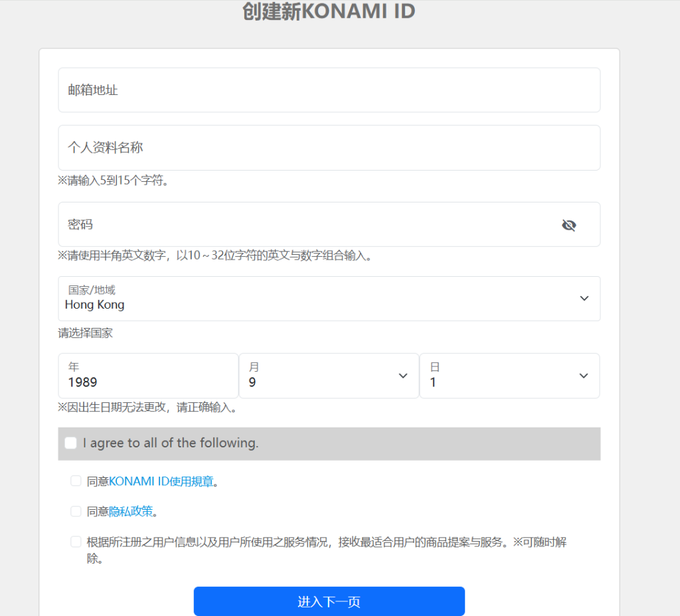Viewport: 680px width, 616px height.
Task: View the 隐私政策 privacy policy link
Action: [131, 511]
